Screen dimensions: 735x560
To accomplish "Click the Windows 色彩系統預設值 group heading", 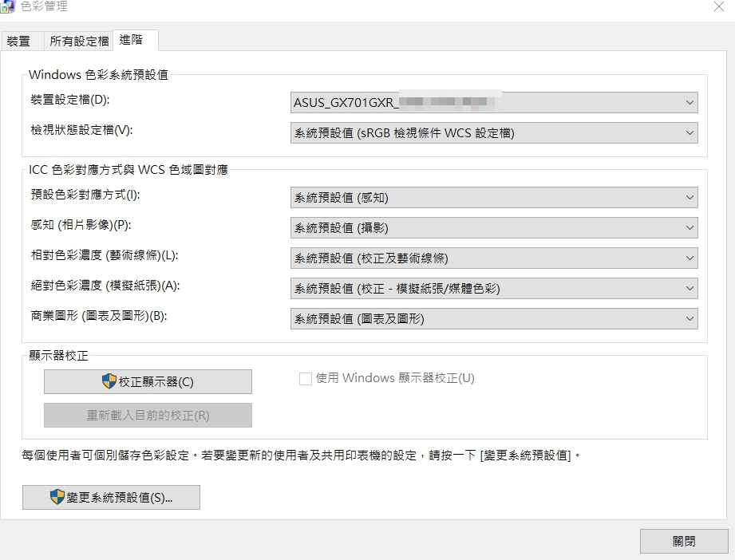I will click(98, 74).
